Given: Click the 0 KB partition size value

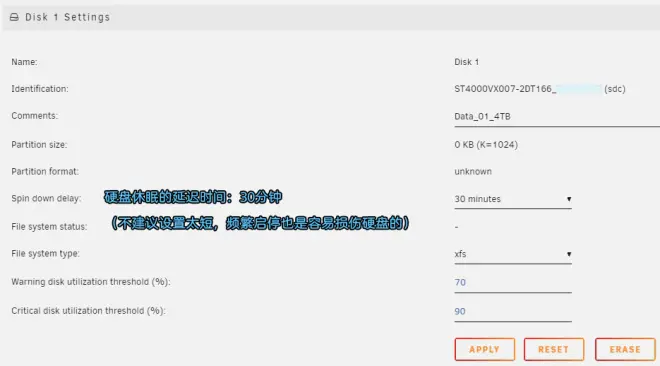Looking at the screenshot, I should pos(486,145).
